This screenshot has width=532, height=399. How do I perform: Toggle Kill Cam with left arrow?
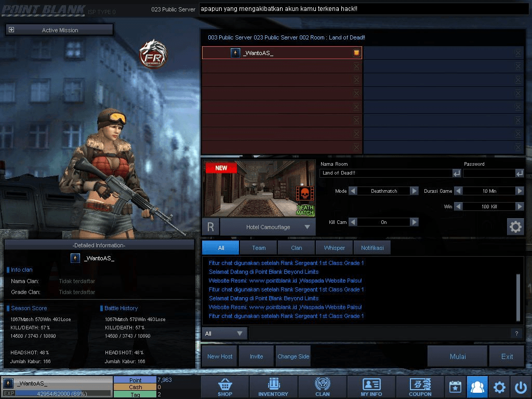coord(353,222)
